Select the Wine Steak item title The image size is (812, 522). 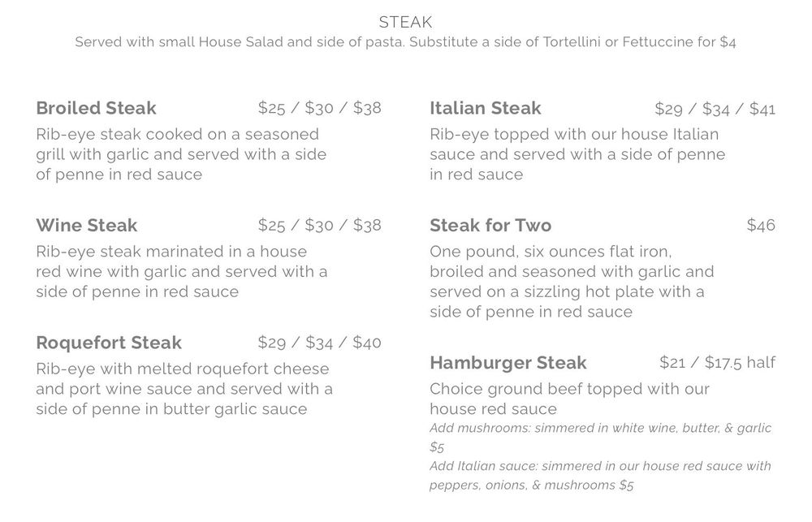pos(86,225)
